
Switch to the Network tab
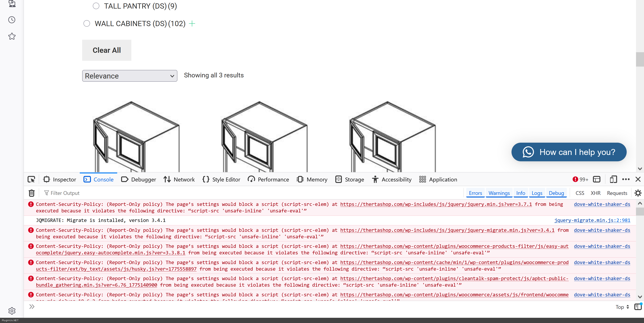click(179, 179)
